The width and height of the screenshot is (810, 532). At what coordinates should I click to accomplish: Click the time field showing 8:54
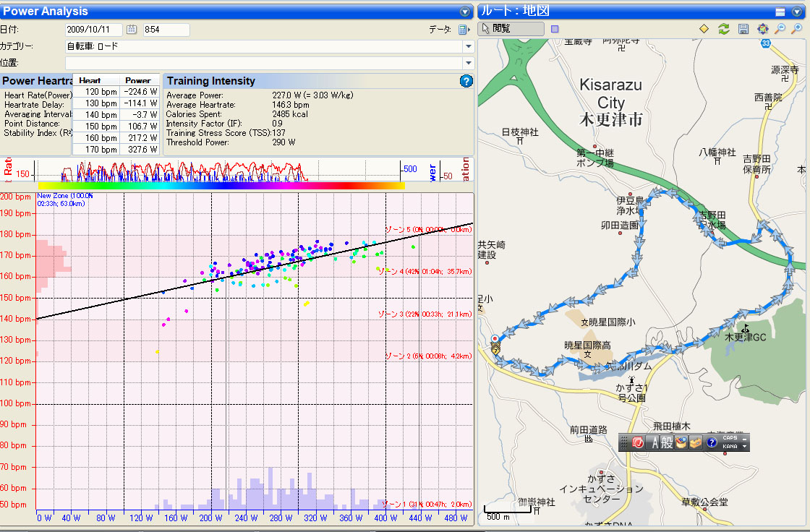coord(166,30)
